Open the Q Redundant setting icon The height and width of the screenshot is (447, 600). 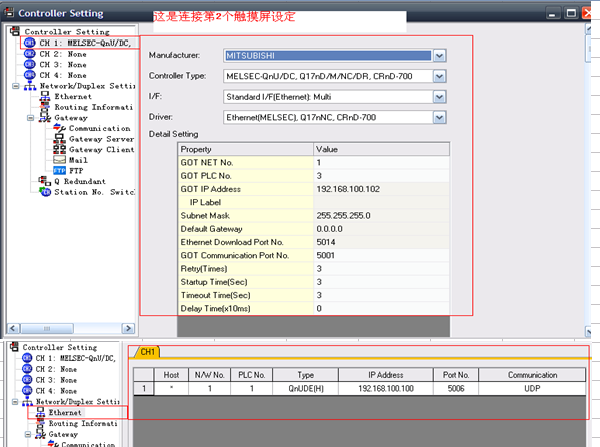click(x=44, y=181)
